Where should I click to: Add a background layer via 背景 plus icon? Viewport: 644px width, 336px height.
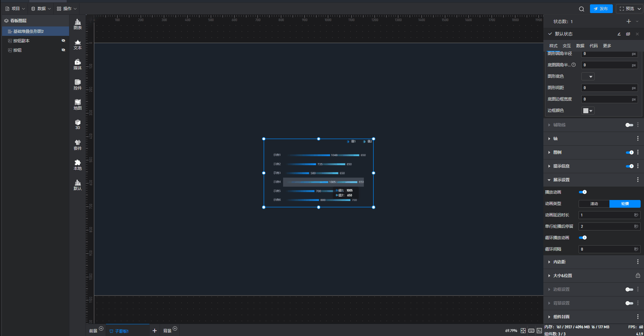[175, 329]
